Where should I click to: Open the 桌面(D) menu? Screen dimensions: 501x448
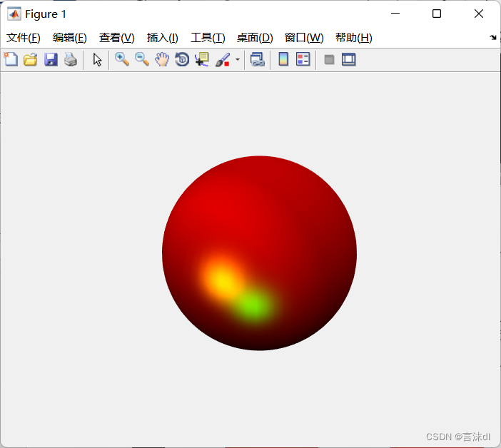255,38
